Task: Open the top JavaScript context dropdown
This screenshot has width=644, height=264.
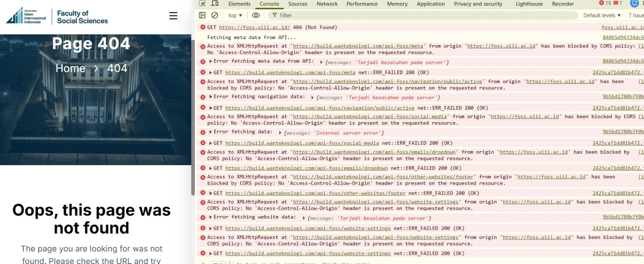Action: pyautogui.click(x=235, y=15)
